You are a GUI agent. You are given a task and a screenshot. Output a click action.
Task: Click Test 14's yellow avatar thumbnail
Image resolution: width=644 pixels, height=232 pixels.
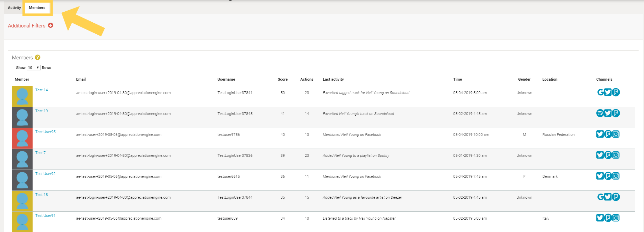click(22, 96)
